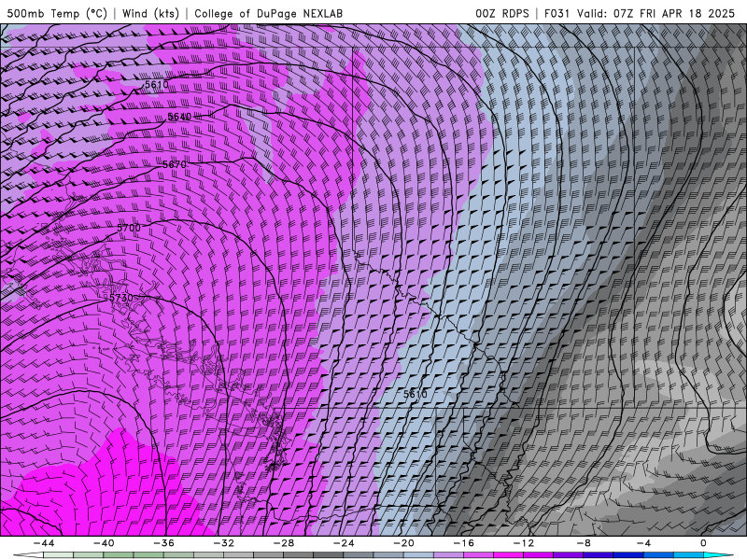Screen dimensions: 747x560
Task: Click 'Valid: 07Z FRI APR 18 2025' text
Action: pos(656,13)
